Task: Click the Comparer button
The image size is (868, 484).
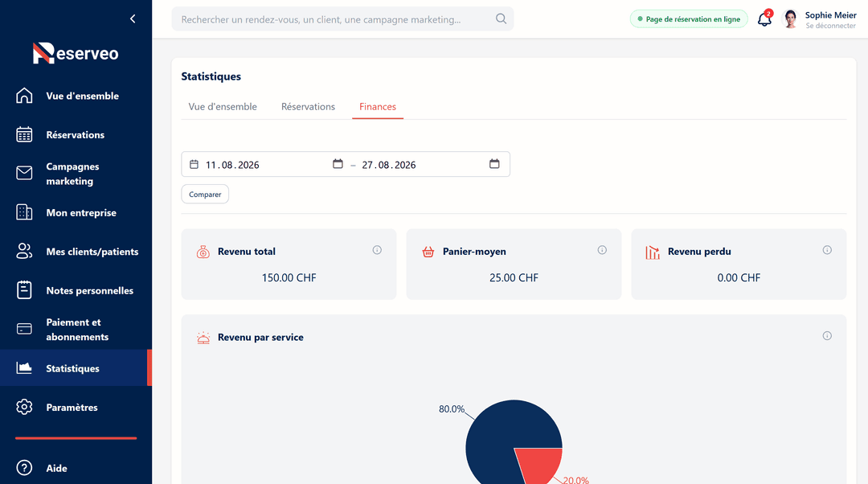Action: (205, 194)
